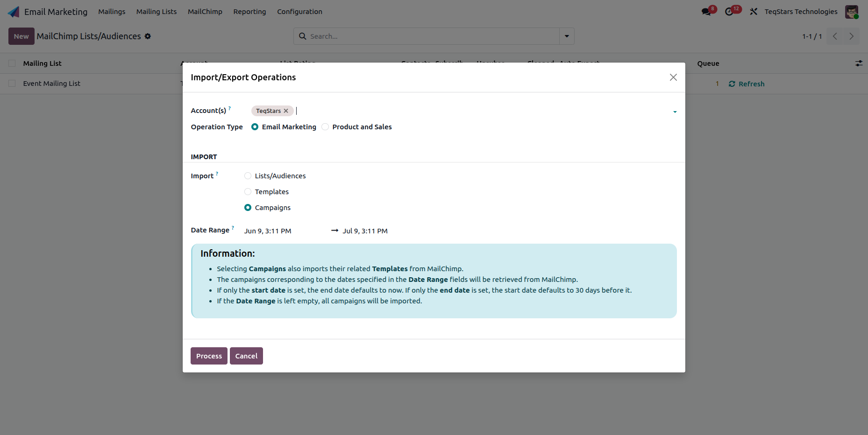The image size is (868, 435).
Task: Remove the TeqStars account tag
Action: (x=286, y=111)
